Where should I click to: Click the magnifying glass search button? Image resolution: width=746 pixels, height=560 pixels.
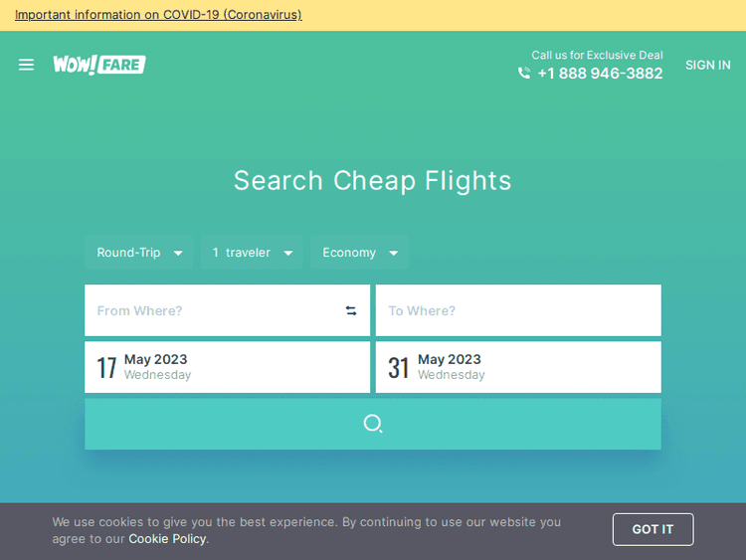point(372,424)
